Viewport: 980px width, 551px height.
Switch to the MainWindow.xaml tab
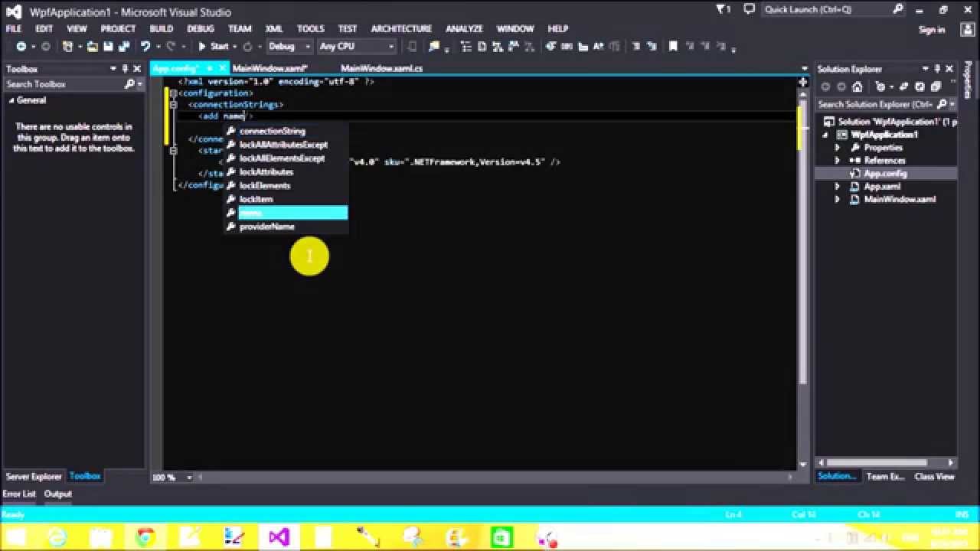click(269, 68)
